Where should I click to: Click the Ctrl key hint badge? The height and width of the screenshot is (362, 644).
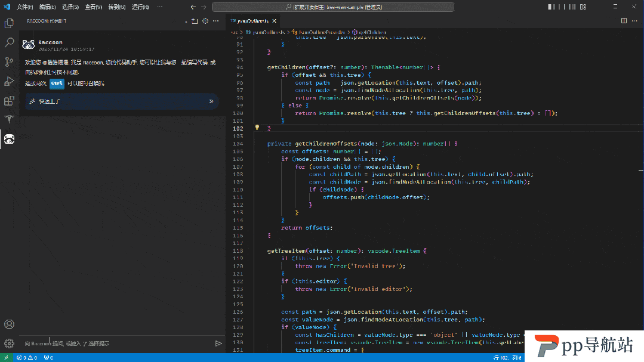pos(57,83)
